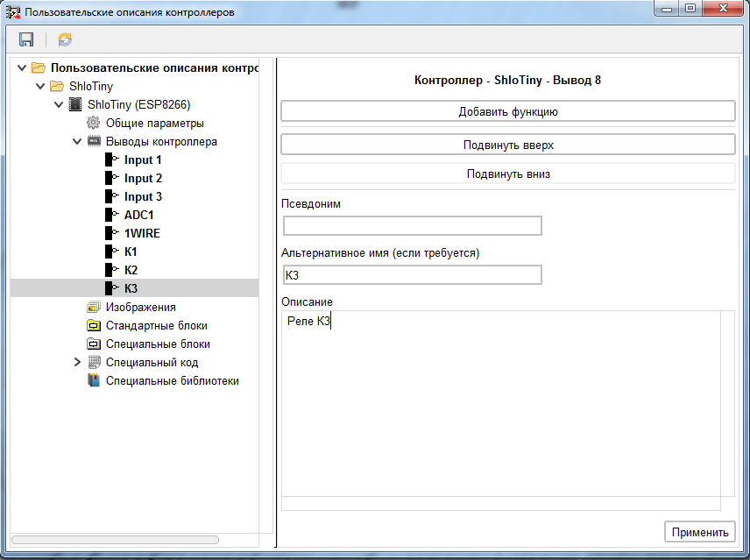The width and height of the screenshot is (750, 560).
Task: Click the Save floppy disk icon
Action: point(26,39)
